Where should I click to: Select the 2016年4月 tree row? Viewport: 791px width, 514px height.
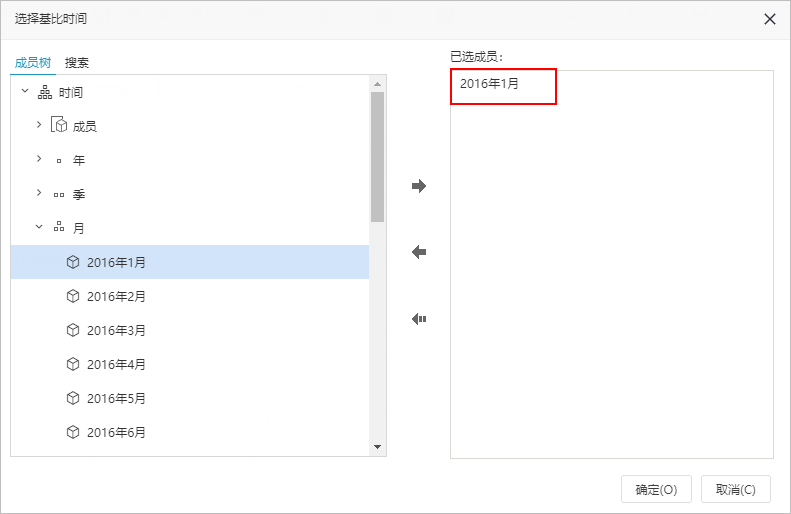[190, 364]
